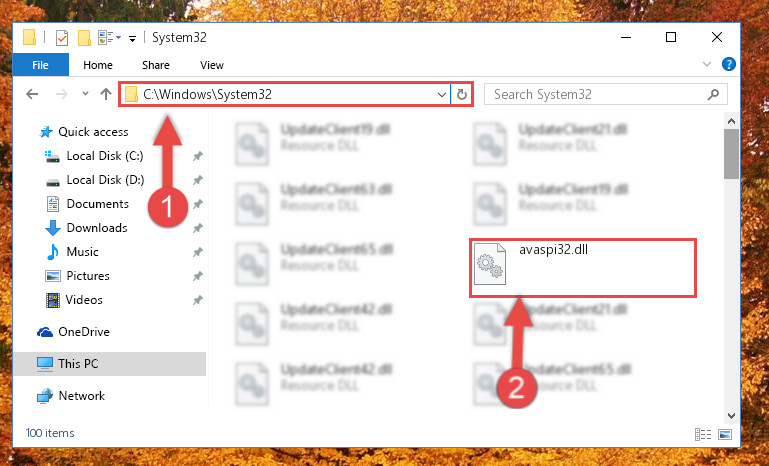Image resolution: width=769 pixels, height=466 pixels.
Task: Click the Back navigation arrow
Action: tap(32, 94)
